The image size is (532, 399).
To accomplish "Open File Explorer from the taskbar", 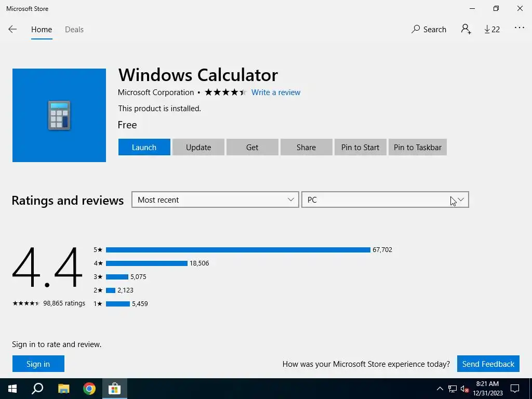I will (x=63, y=389).
